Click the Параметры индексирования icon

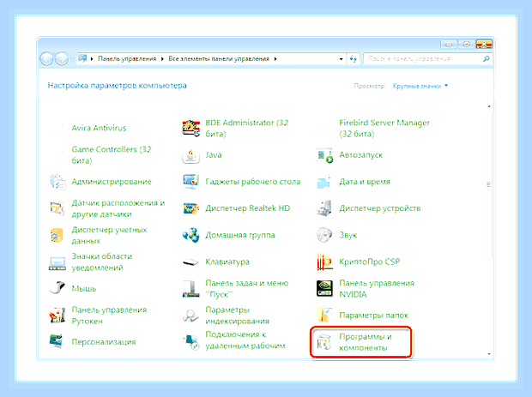point(190,316)
